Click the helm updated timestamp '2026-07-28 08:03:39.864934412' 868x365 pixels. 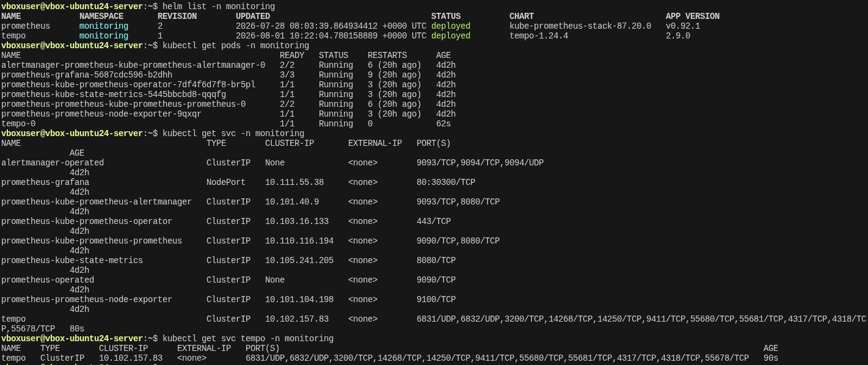(x=307, y=26)
